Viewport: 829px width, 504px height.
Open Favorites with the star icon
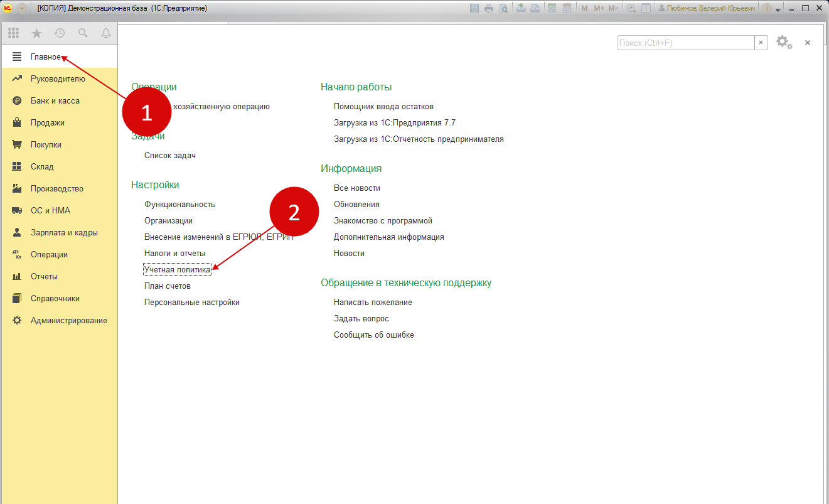36,33
